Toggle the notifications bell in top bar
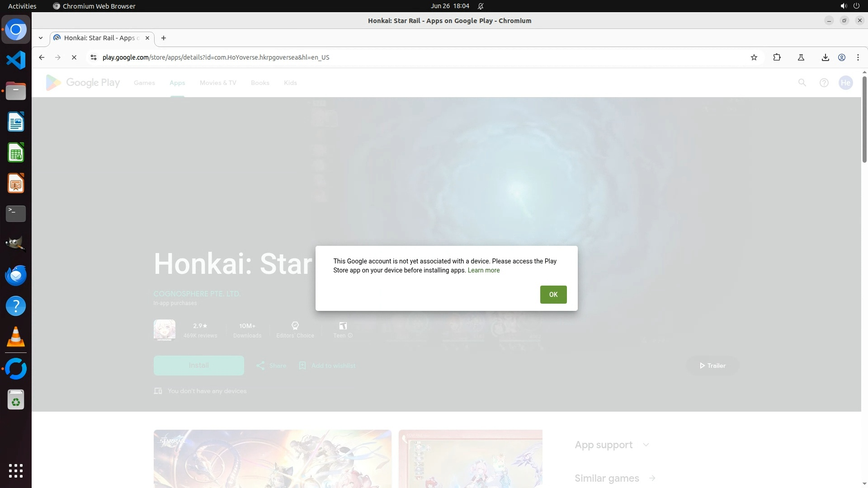The image size is (868, 488). (x=481, y=6)
